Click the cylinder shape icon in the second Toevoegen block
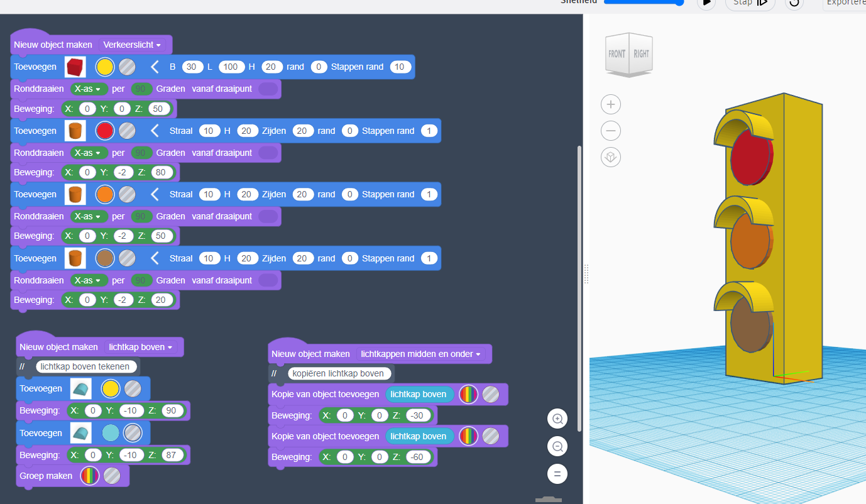Viewport: 866px width, 504px height. pos(75,130)
